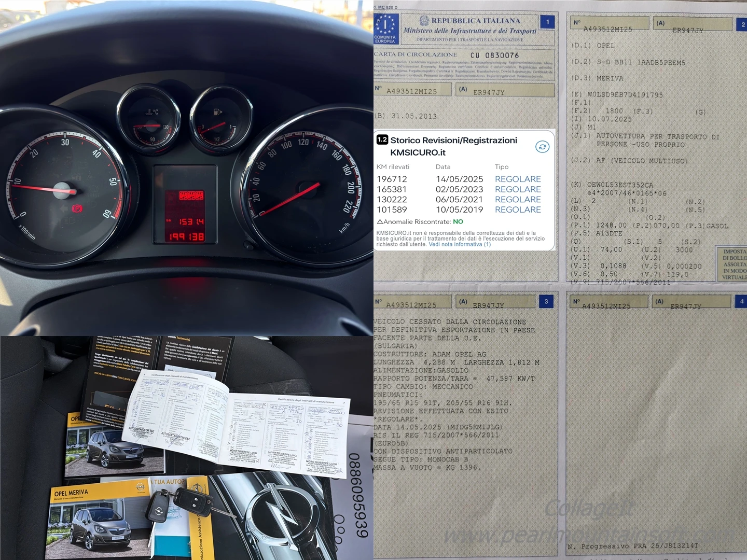
Task: Click the date 14/05/2025
Action: pos(459,179)
